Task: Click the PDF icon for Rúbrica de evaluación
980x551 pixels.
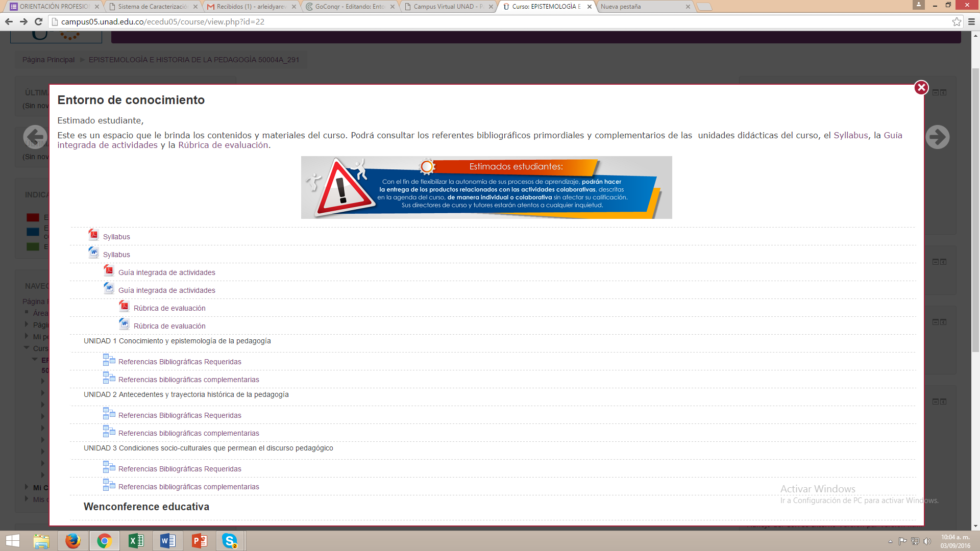Action: coord(124,306)
